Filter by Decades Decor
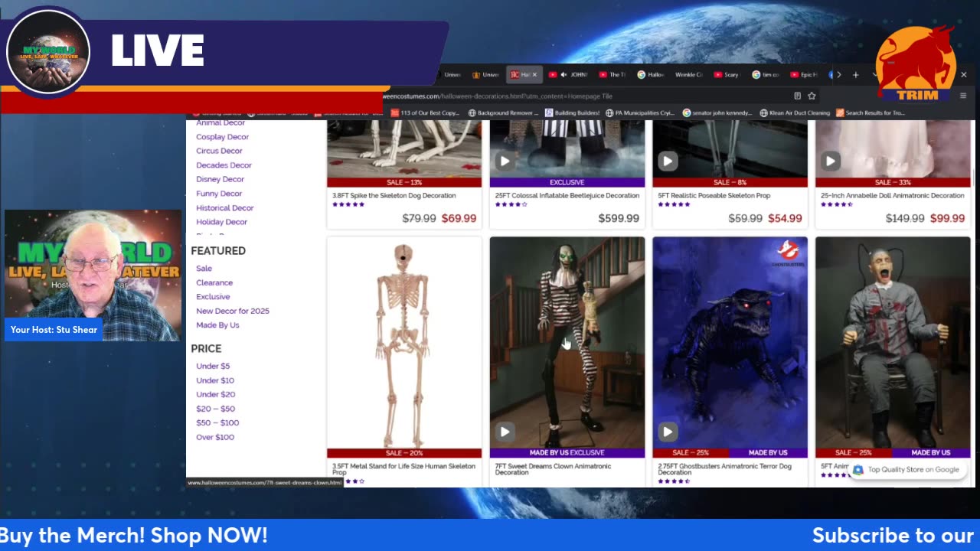This screenshot has width=980, height=551. point(224,165)
